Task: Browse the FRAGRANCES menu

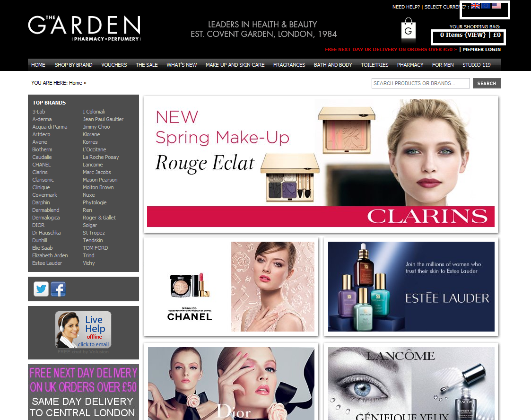Action: pos(289,65)
